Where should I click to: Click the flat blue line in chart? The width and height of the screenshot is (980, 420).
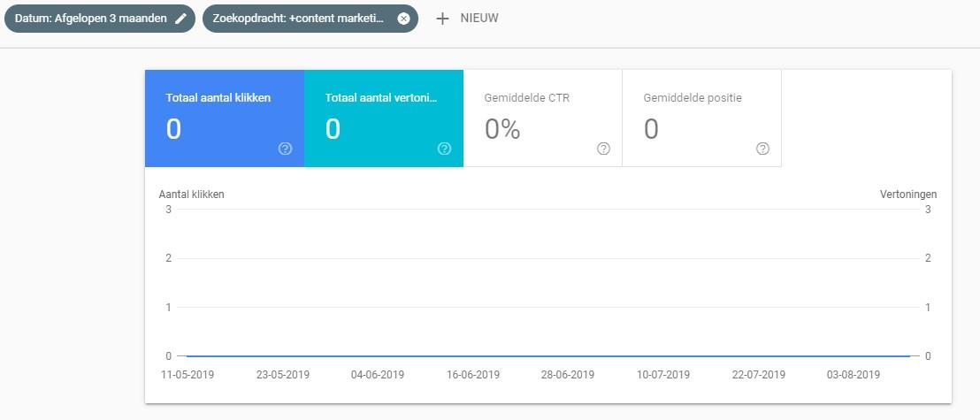point(548,356)
